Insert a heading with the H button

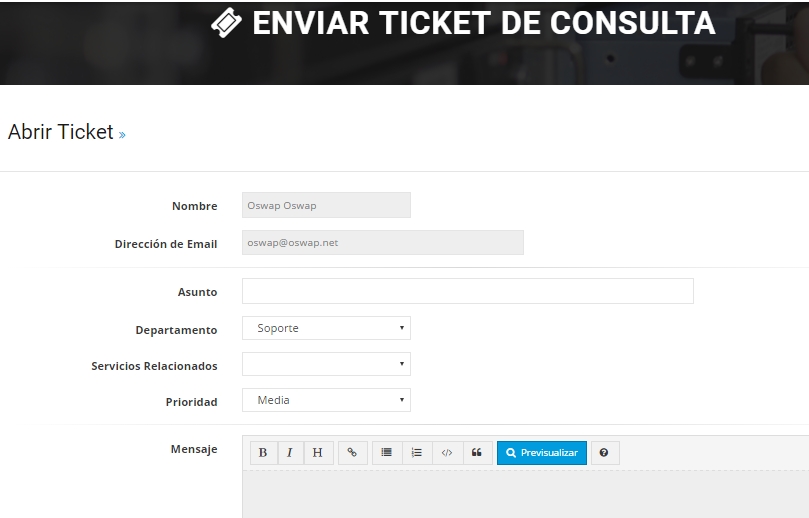(x=318, y=453)
